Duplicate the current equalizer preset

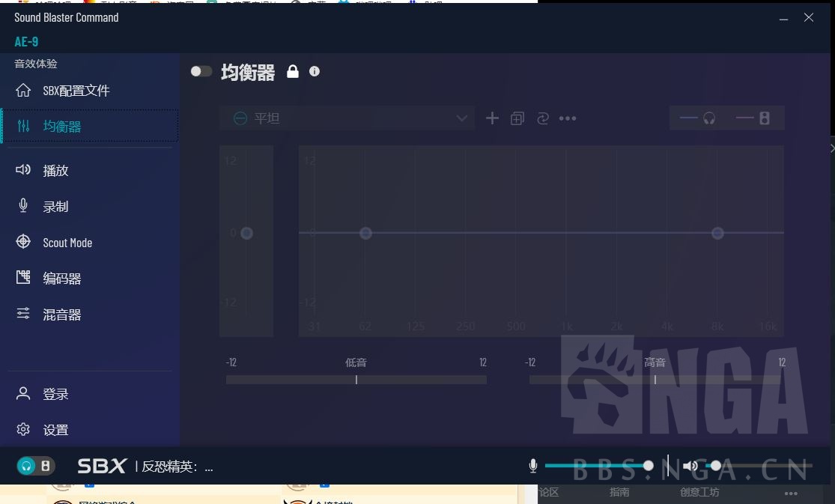click(517, 118)
